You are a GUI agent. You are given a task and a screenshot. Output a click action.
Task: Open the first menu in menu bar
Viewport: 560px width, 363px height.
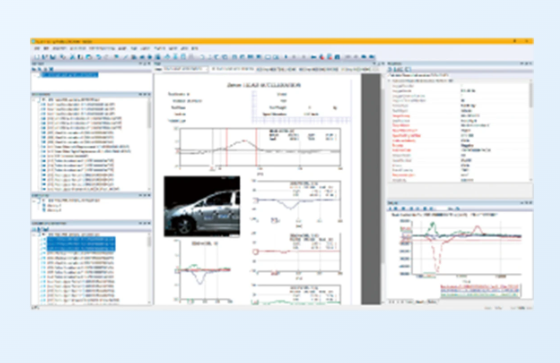[37, 48]
